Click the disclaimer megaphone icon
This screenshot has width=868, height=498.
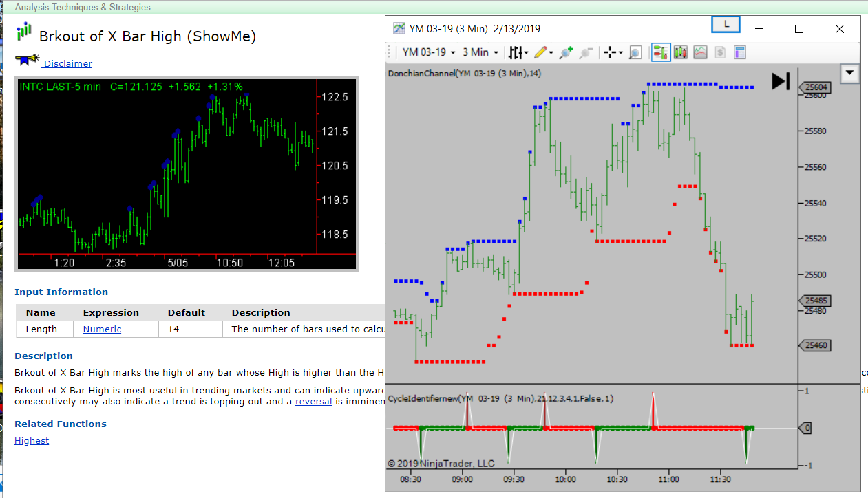[x=27, y=61]
